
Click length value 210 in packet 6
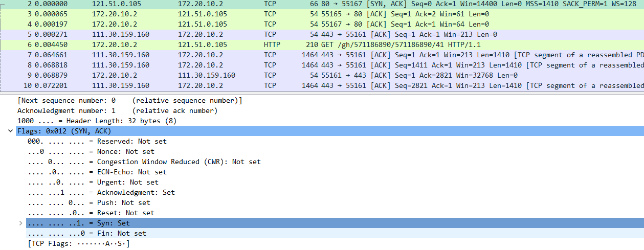pos(312,44)
